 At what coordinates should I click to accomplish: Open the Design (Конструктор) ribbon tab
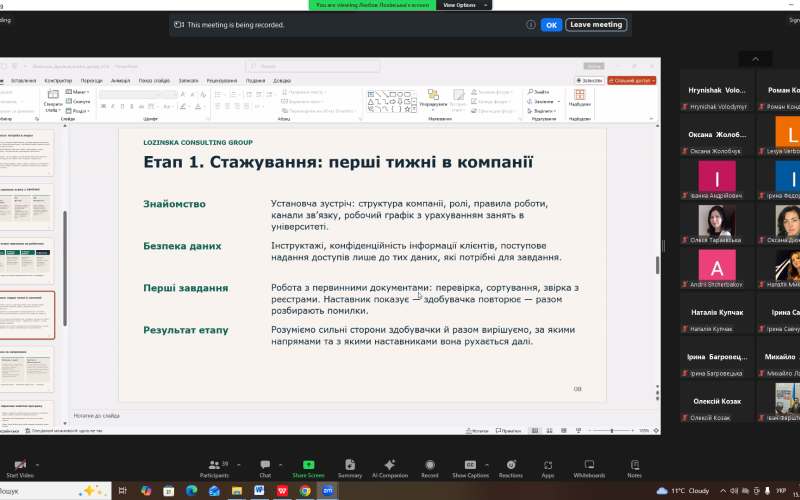(x=58, y=81)
